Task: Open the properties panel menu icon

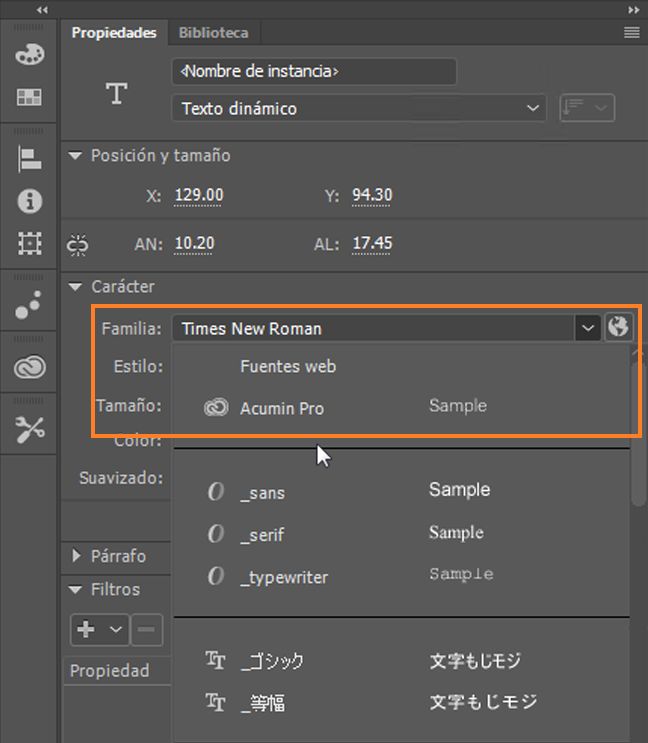Action: coord(631,32)
